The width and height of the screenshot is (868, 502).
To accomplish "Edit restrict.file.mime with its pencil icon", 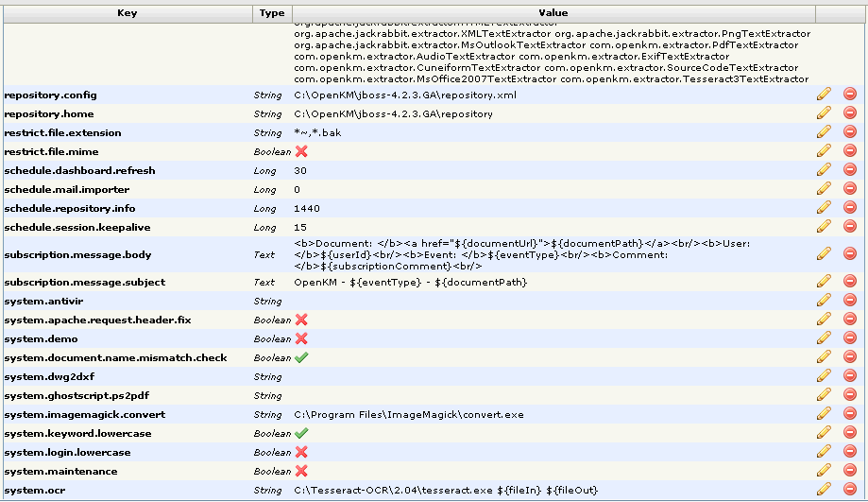I will pos(824,150).
